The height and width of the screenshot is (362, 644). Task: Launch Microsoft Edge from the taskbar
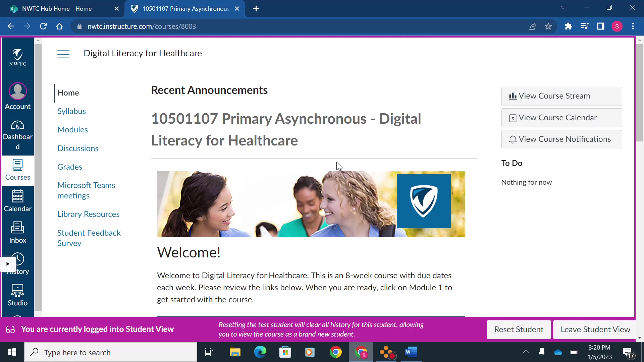(x=260, y=352)
